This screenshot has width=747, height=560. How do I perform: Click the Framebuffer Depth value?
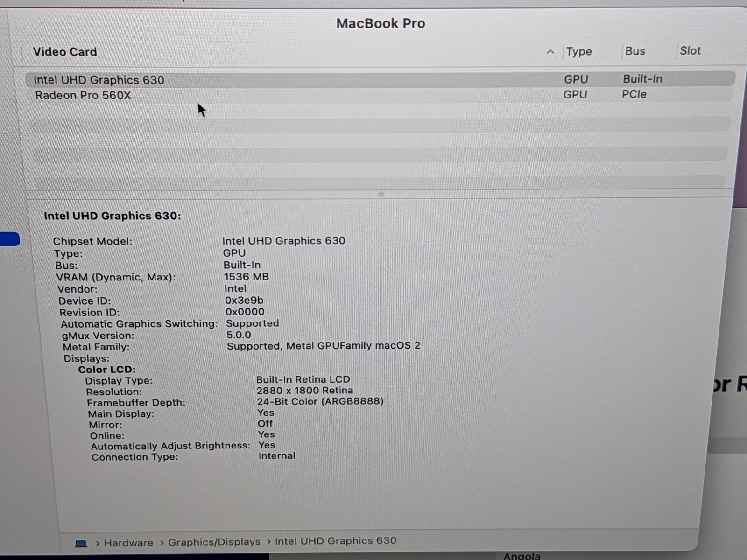[320, 401]
